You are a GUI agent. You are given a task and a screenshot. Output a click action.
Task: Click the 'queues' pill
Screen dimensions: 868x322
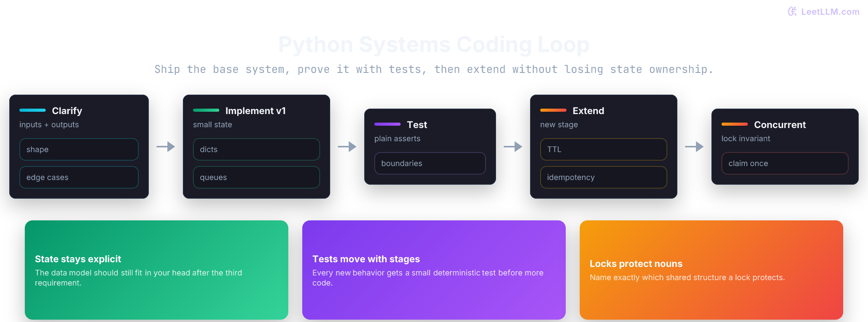pos(257,177)
